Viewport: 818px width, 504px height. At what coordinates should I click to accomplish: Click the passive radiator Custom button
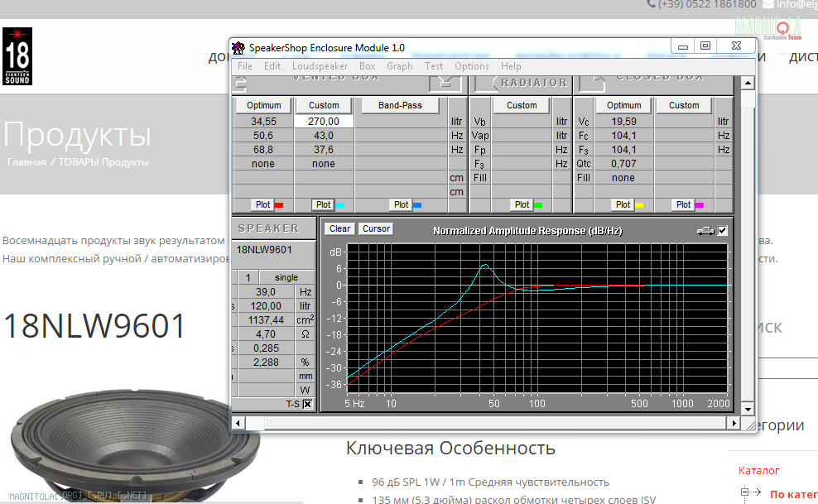tap(522, 105)
